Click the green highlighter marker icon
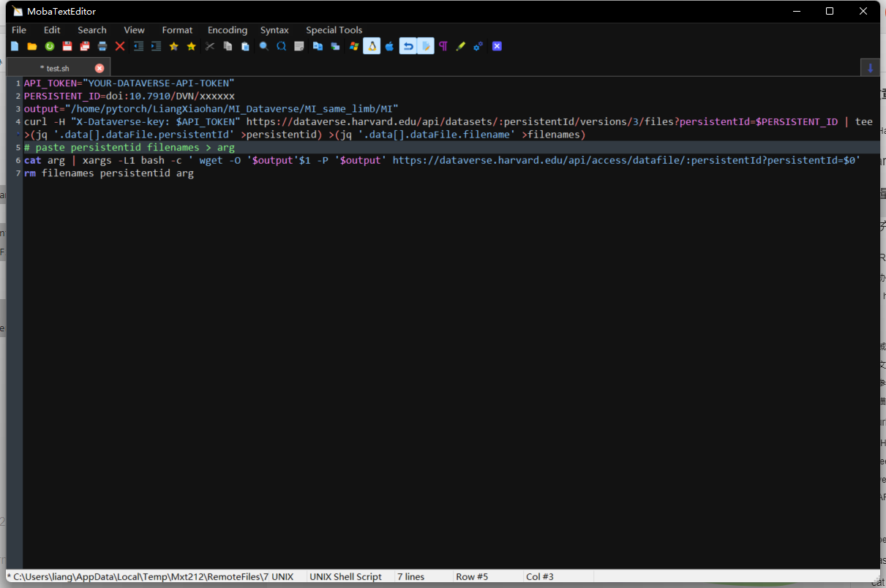Viewport: 886px width, 588px height. pyautogui.click(x=460, y=46)
